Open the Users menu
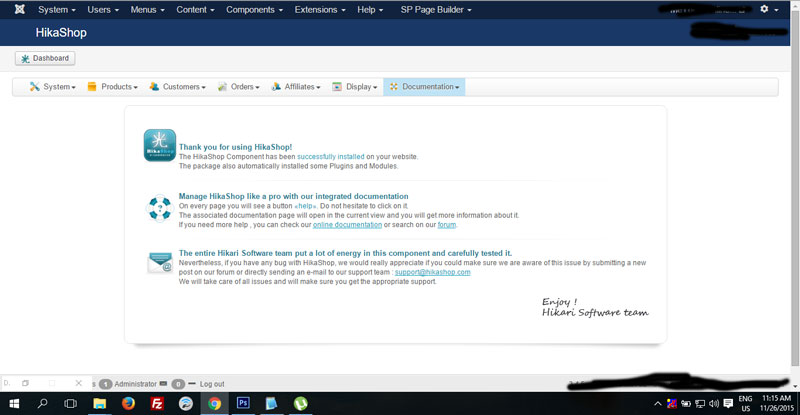800x415 pixels. tap(103, 10)
